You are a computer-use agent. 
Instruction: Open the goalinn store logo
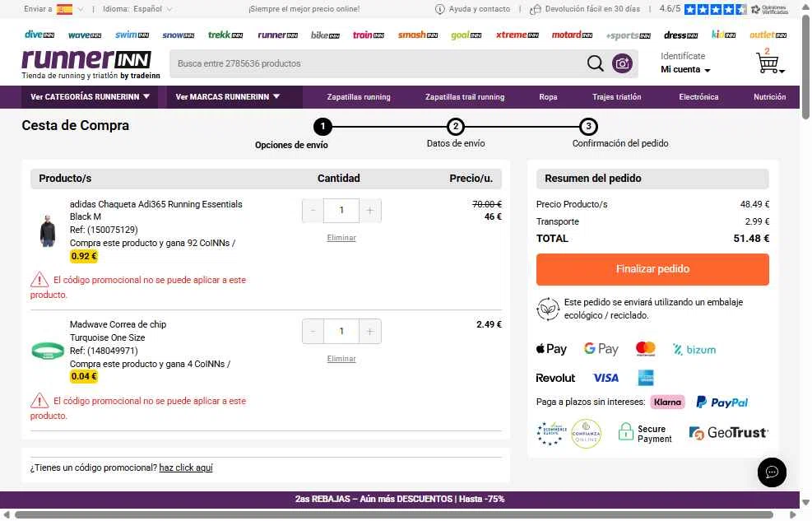466,35
